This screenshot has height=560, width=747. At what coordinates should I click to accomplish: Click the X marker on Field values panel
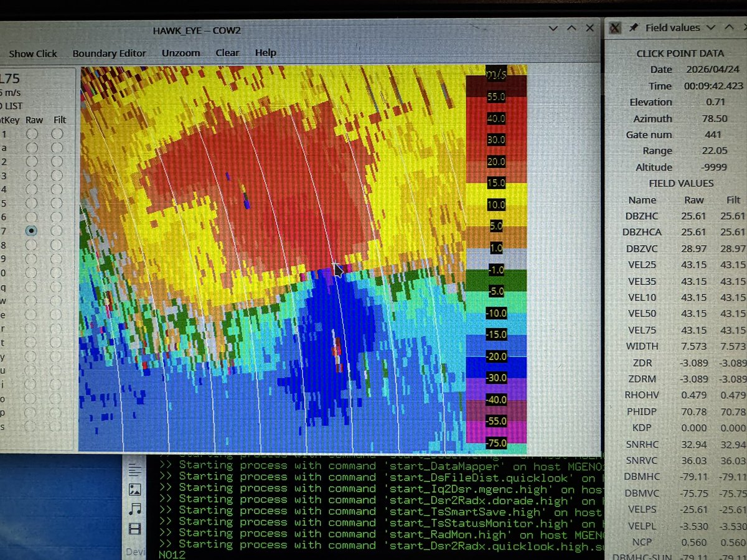click(616, 27)
